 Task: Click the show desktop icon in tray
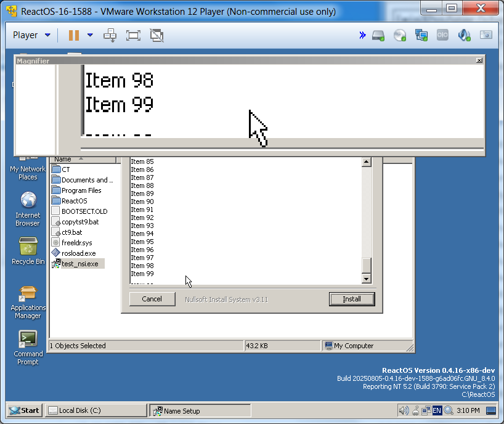click(x=491, y=411)
